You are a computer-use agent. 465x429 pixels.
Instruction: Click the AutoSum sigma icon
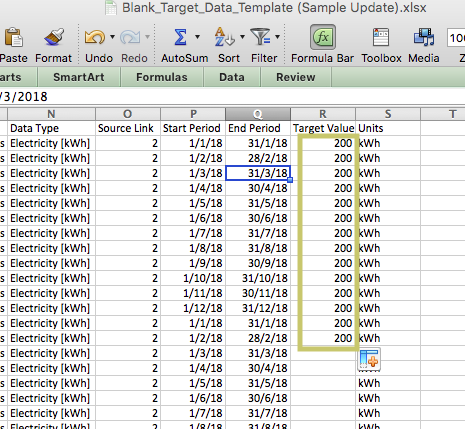tap(180, 37)
